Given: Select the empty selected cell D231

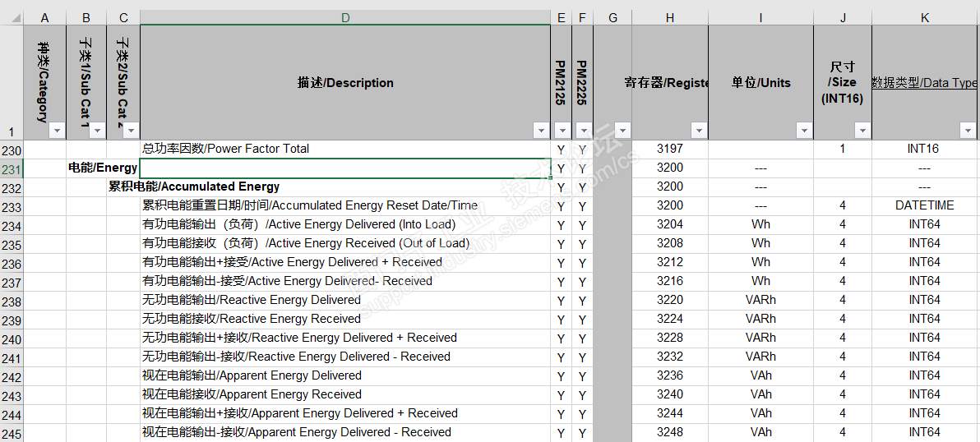Looking at the screenshot, I should tap(345, 168).
